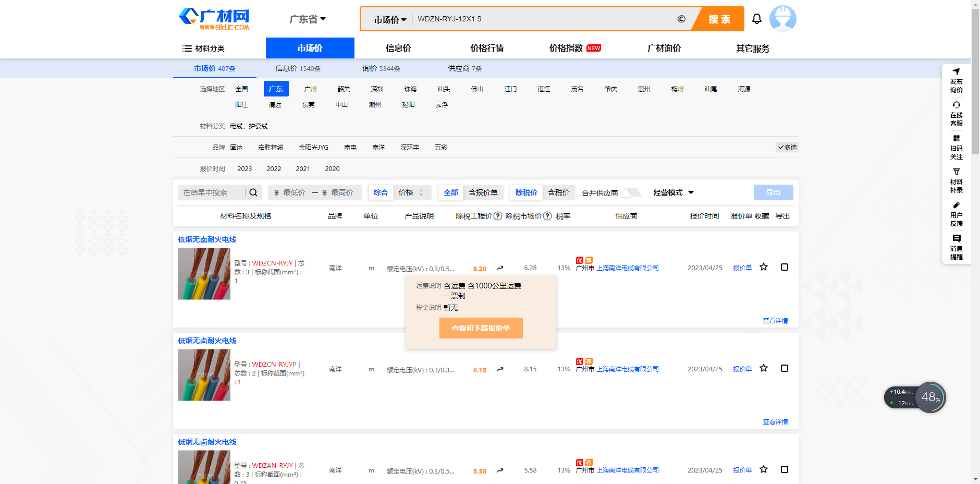This screenshot has width=980, height=484.
Task: Open price trend icon for 5.58 row
Action: click(500, 470)
